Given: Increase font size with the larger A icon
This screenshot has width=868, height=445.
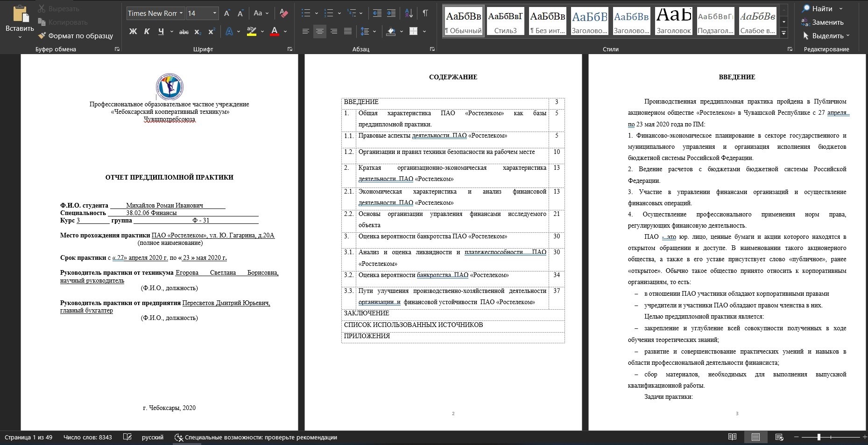Looking at the screenshot, I should (x=227, y=13).
